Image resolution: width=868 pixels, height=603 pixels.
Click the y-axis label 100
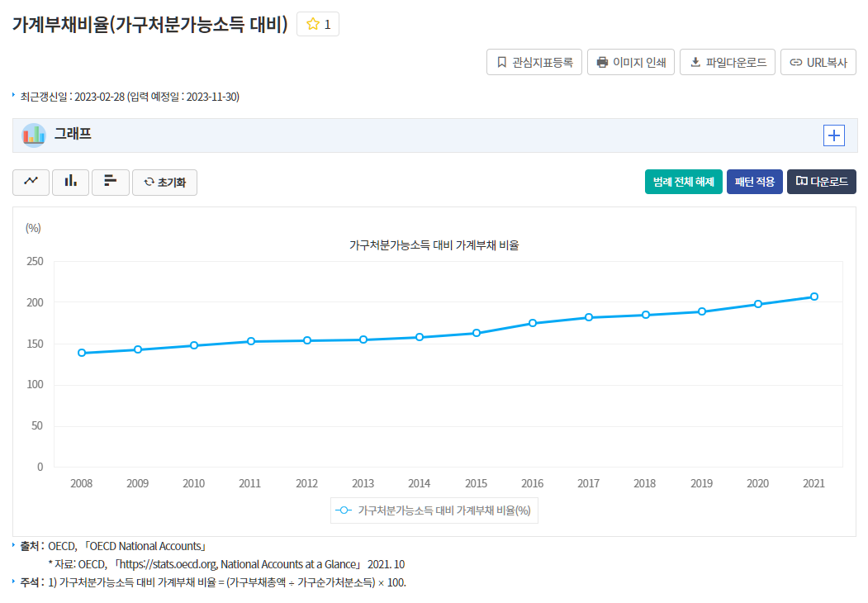(35, 384)
